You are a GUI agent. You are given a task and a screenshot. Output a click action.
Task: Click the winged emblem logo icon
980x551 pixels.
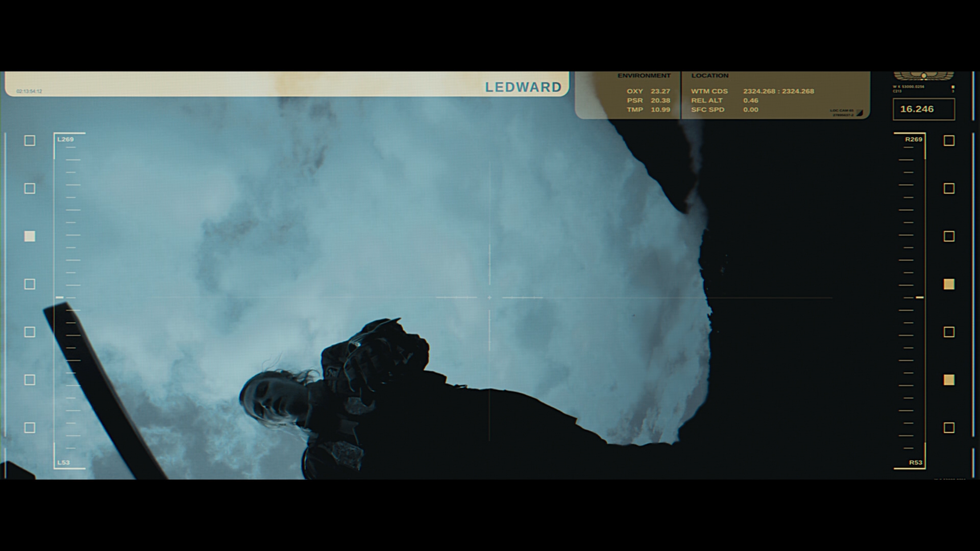pyautogui.click(x=924, y=77)
